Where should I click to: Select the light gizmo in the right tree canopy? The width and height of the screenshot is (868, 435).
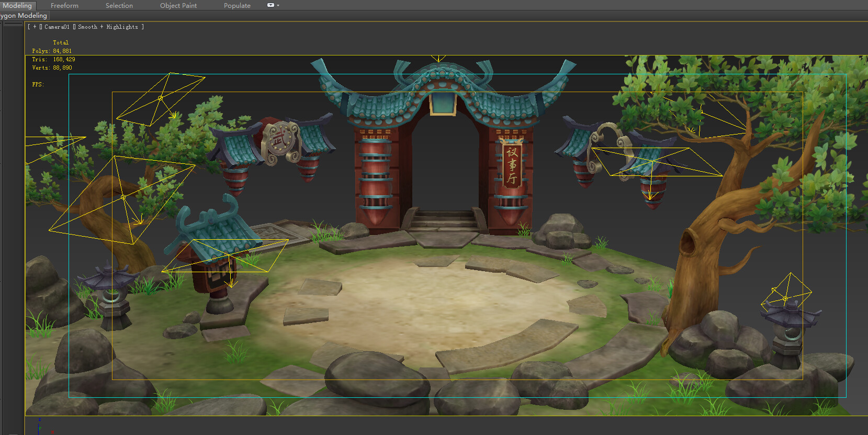click(x=701, y=111)
